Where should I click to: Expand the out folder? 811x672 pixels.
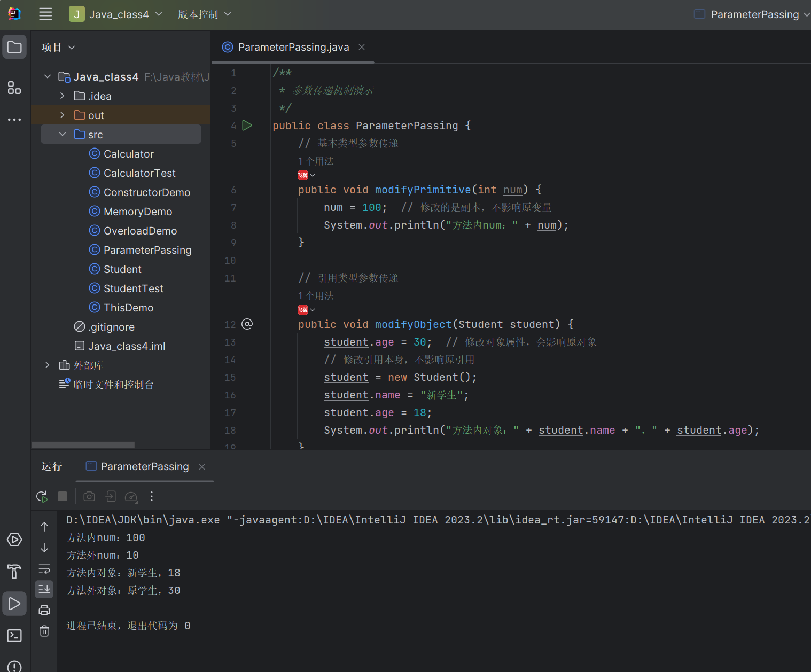pyautogui.click(x=63, y=115)
